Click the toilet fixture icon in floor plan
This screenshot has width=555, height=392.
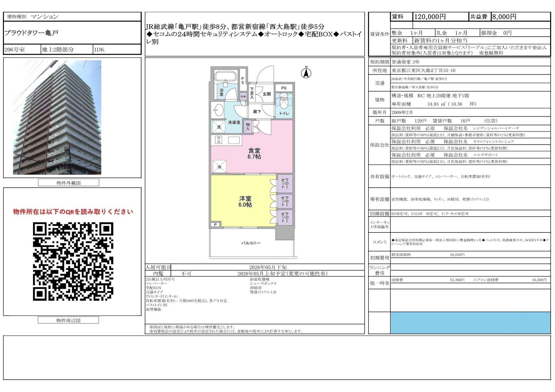click(x=284, y=101)
